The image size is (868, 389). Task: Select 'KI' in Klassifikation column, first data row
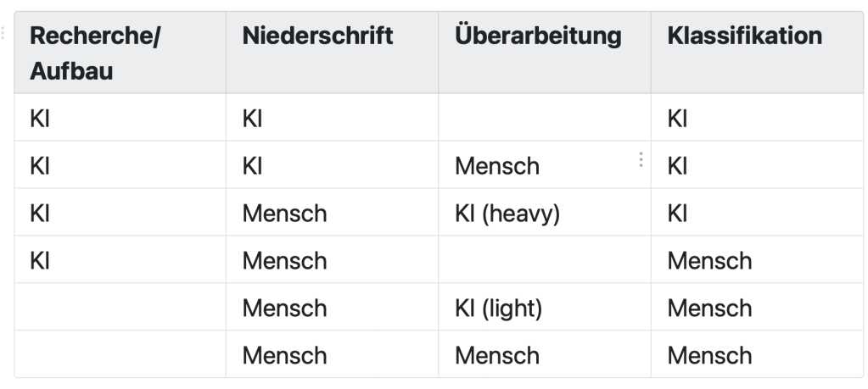(x=677, y=118)
